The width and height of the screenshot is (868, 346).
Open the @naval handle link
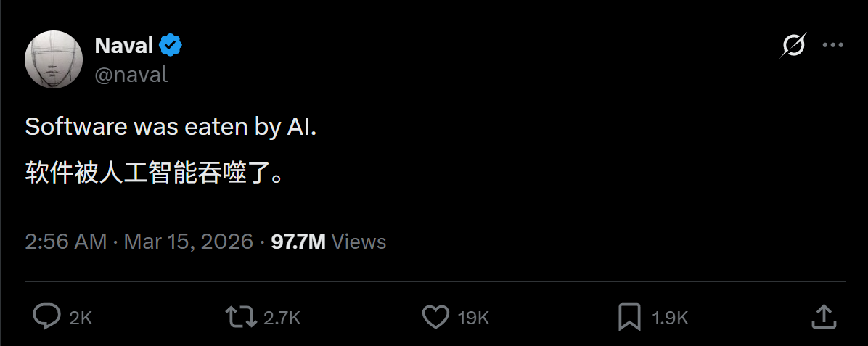tap(131, 74)
